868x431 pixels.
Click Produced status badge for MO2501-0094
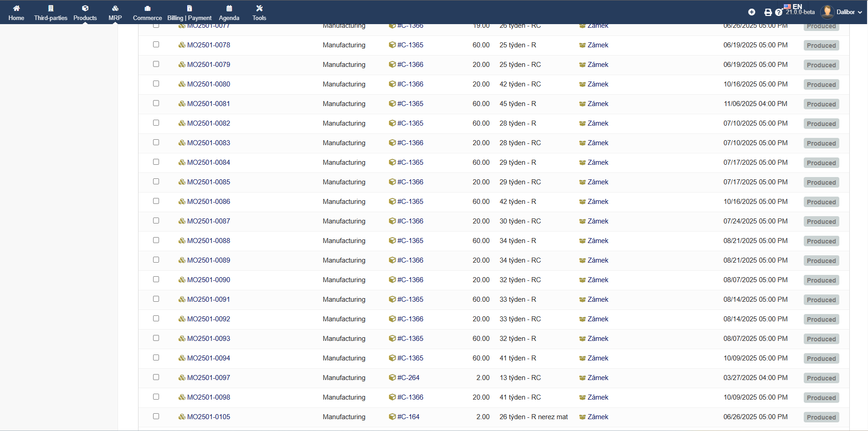[821, 359]
